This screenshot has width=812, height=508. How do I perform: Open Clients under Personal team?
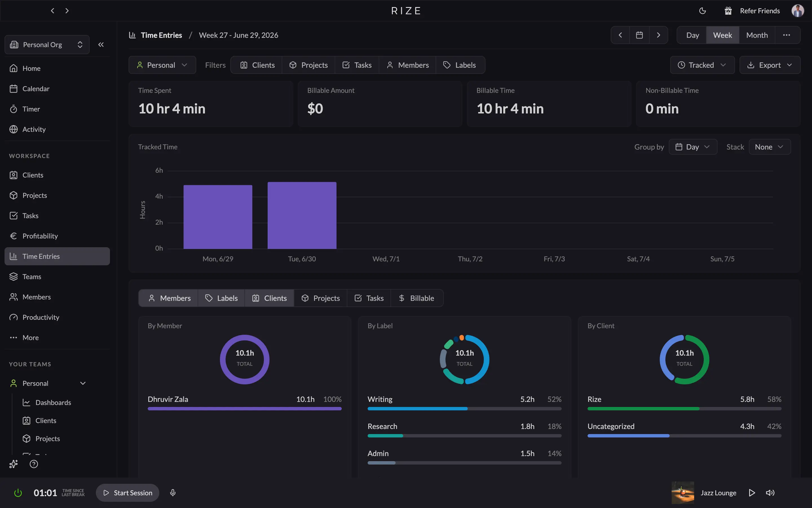tap(46, 421)
